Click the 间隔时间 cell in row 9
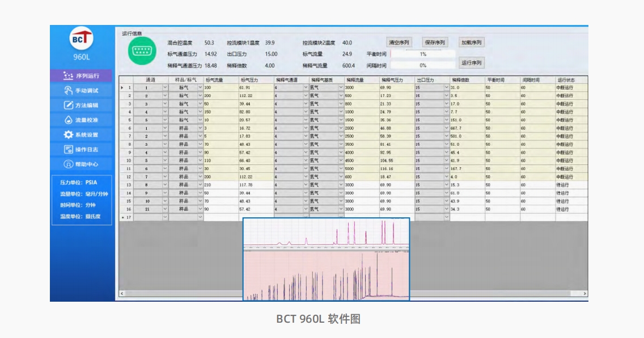 tap(537, 153)
